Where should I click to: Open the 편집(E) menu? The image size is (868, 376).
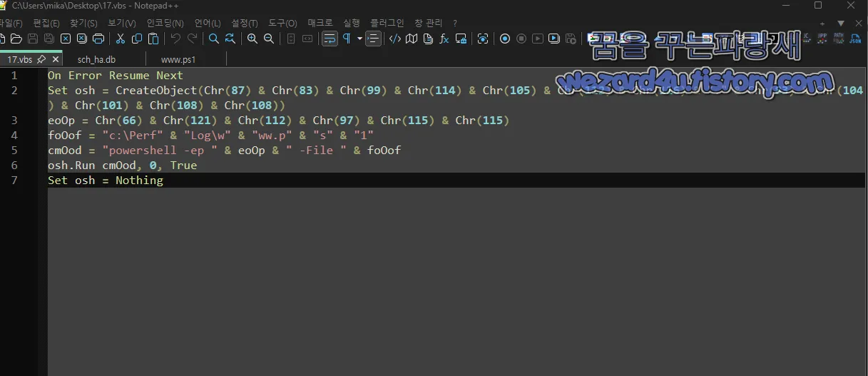46,24
